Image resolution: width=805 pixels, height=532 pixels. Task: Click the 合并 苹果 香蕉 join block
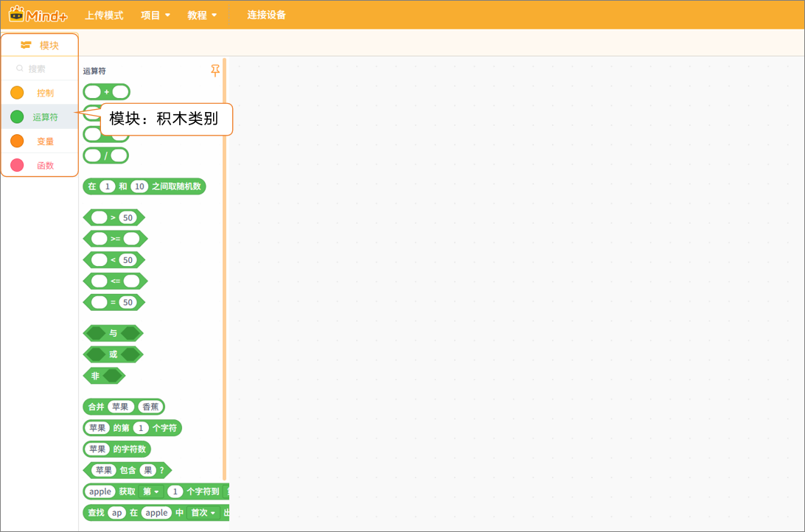point(96,407)
